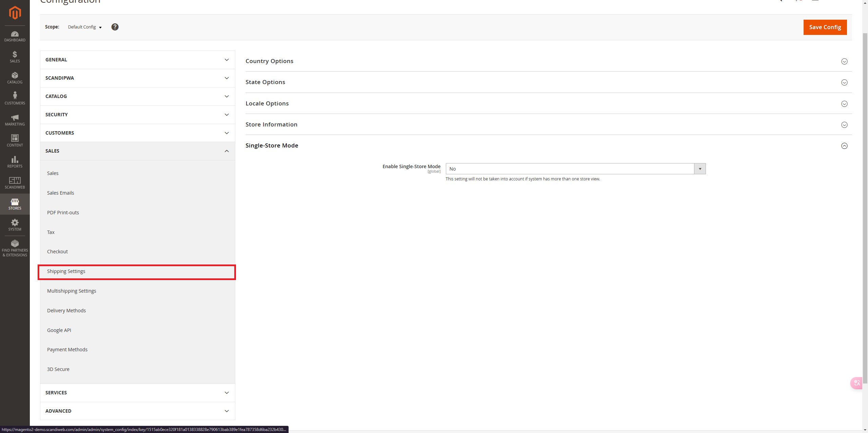Expand the SECURITY config section
Image resolution: width=868 pixels, height=433 pixels.
point(138,115)
